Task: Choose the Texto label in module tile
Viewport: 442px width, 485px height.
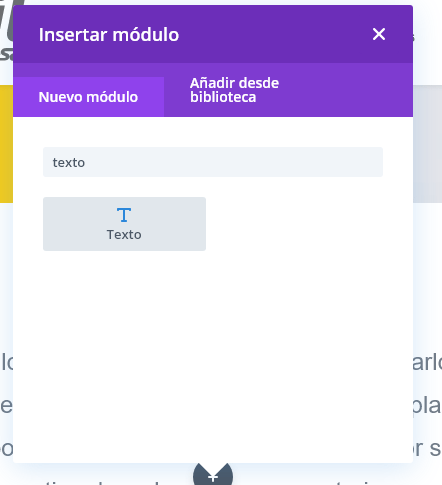Action: pyautogui.click(x=124, y=235)
